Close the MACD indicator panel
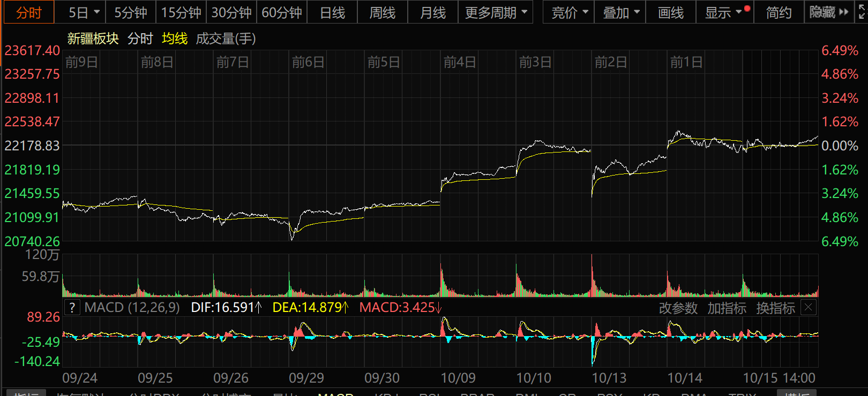The height and width of the screenshot is (396, 868). [x=809, y=308]
